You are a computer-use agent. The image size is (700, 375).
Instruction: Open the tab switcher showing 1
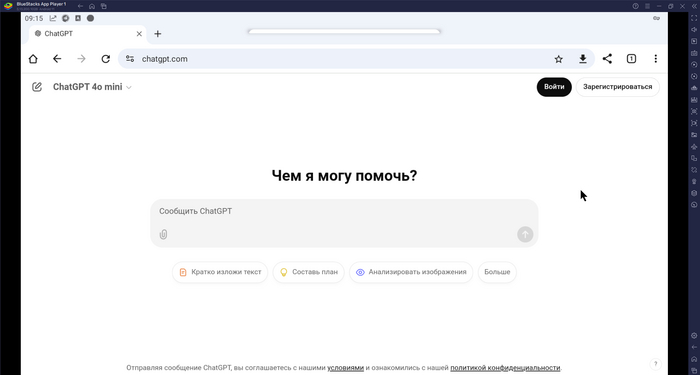(x=631, y=59)
